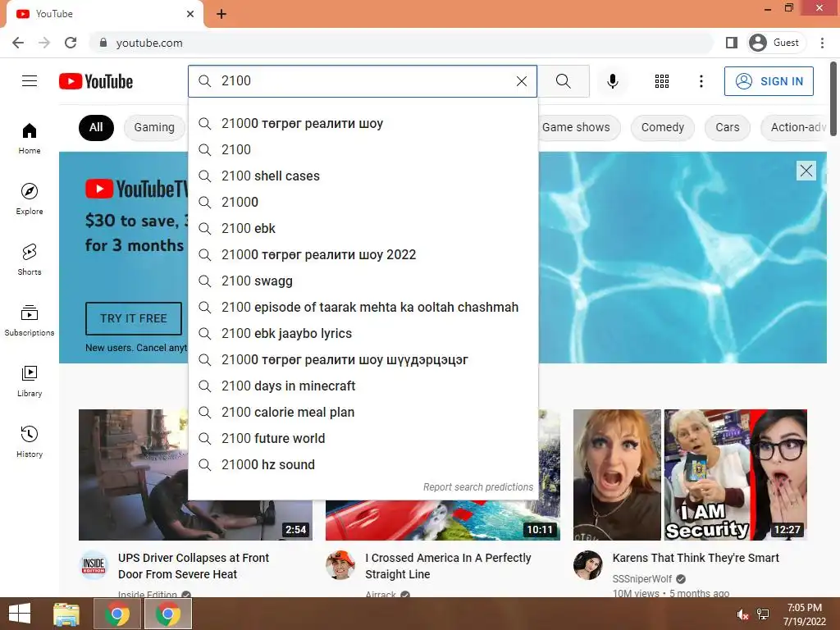Choose suggestion '2100 days in minecraft'

[x=363, y=386]
